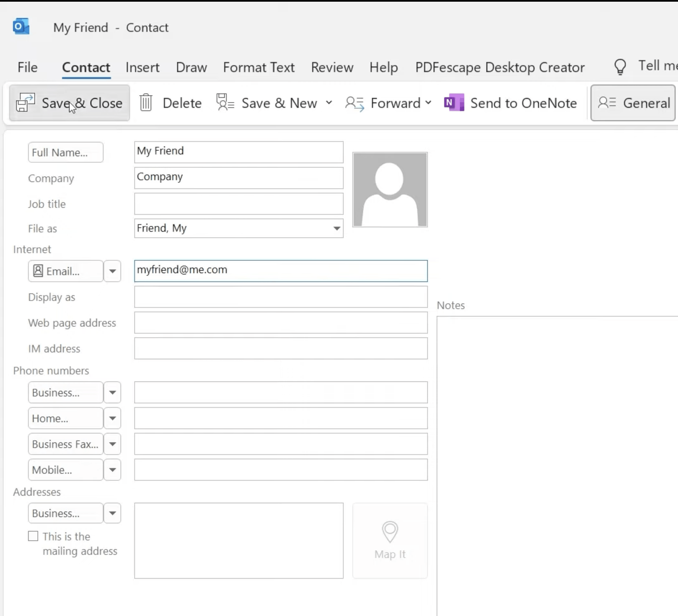Switch to the Draw tab
Screen dimensions: 678x616
point(191,67)
